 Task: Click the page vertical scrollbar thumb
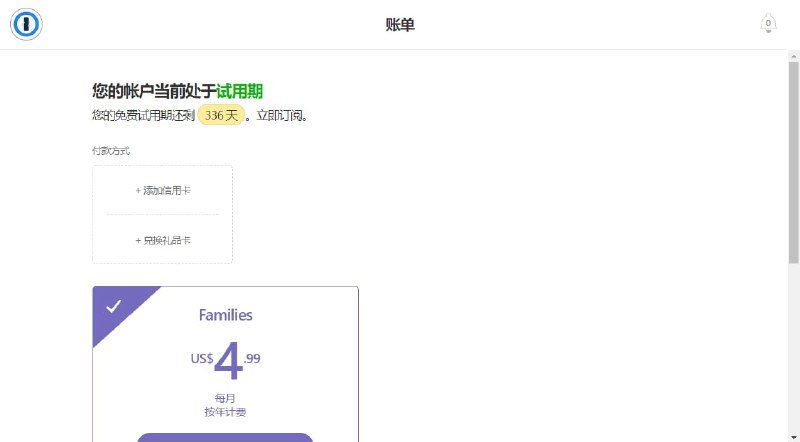click(x=793, y=163)
